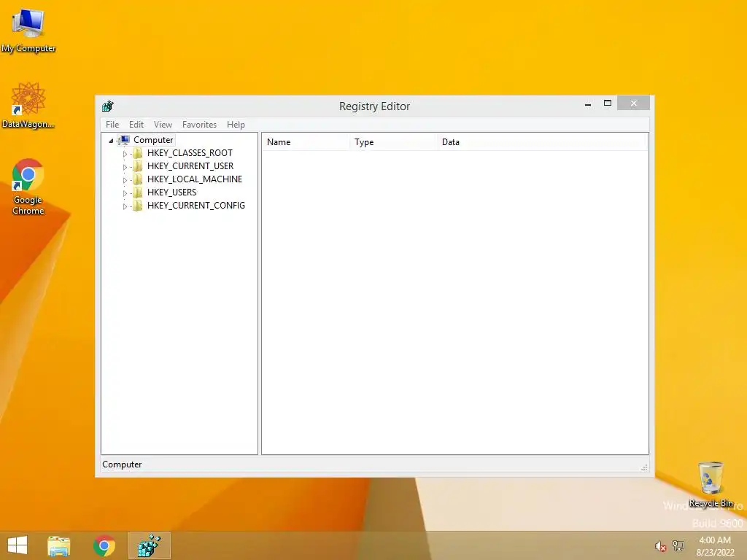Open Chrome from the taskbar
The height and width of the screenshot is (560, 747).
[x=104, y=545]
